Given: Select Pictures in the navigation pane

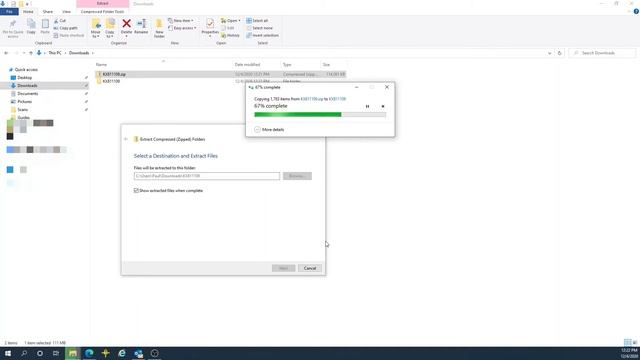Looking at the screenshot, I should (x=24, y=102).
